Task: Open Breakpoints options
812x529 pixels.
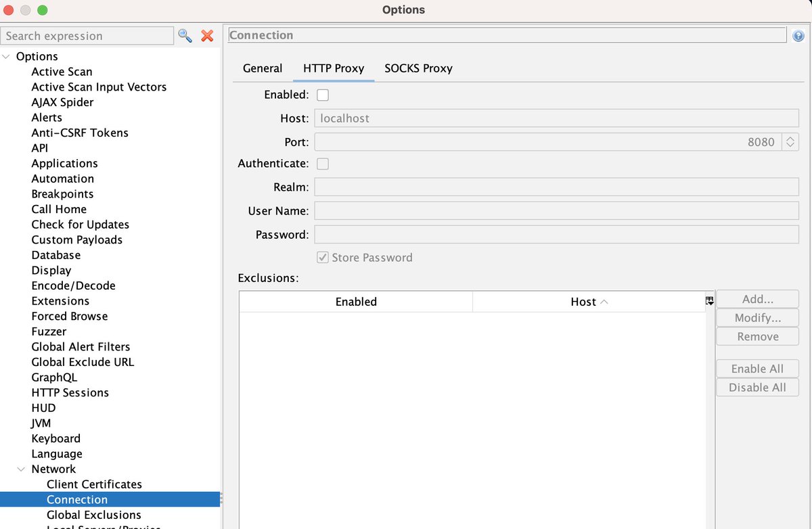Action: 62,194
